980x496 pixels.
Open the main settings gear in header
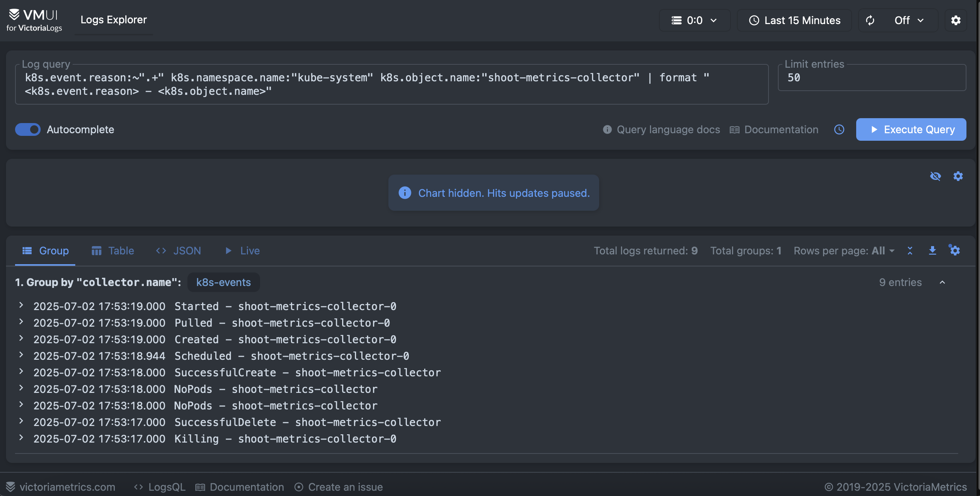pyautogui.click(x=955, y=20)
